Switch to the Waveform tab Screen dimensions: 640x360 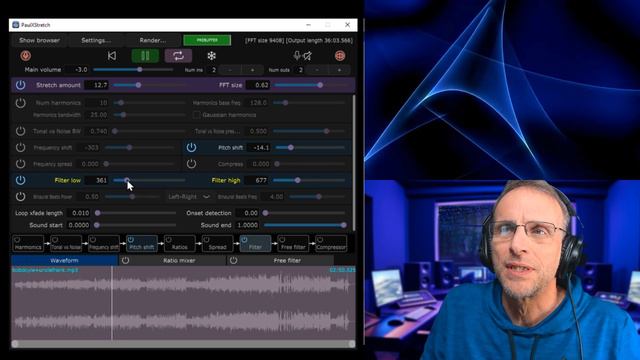64,260
